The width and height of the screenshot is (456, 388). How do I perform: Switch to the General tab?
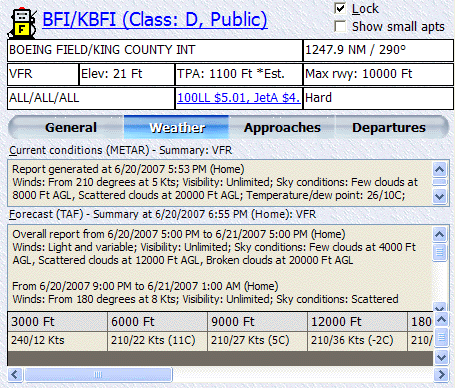(x=71, y=127)
